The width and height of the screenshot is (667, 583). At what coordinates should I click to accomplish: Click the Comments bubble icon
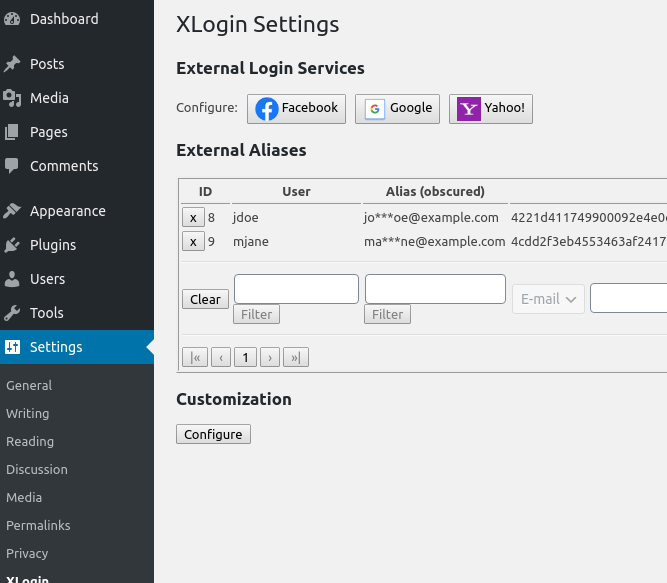pyautogui.click(x=12, y=166)
